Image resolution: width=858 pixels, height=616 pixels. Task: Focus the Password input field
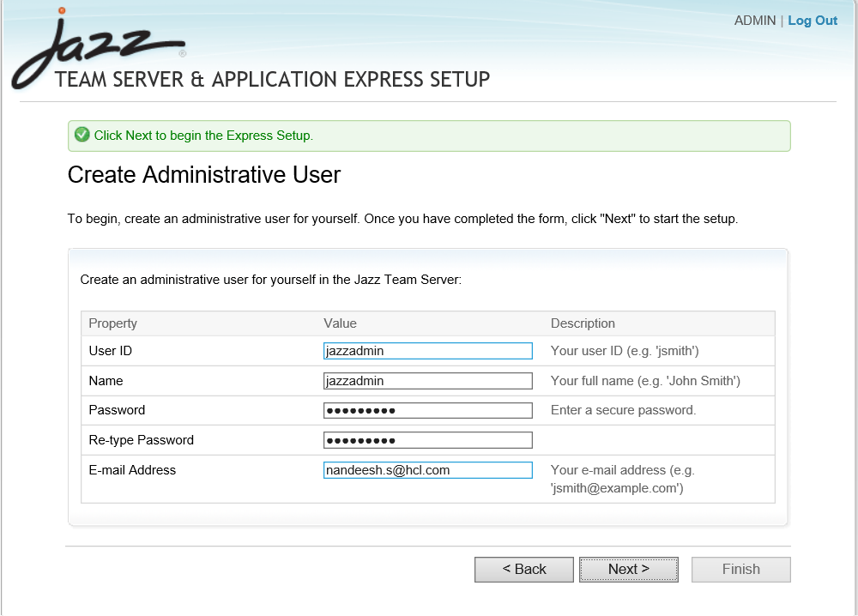(x=428, y=410)
